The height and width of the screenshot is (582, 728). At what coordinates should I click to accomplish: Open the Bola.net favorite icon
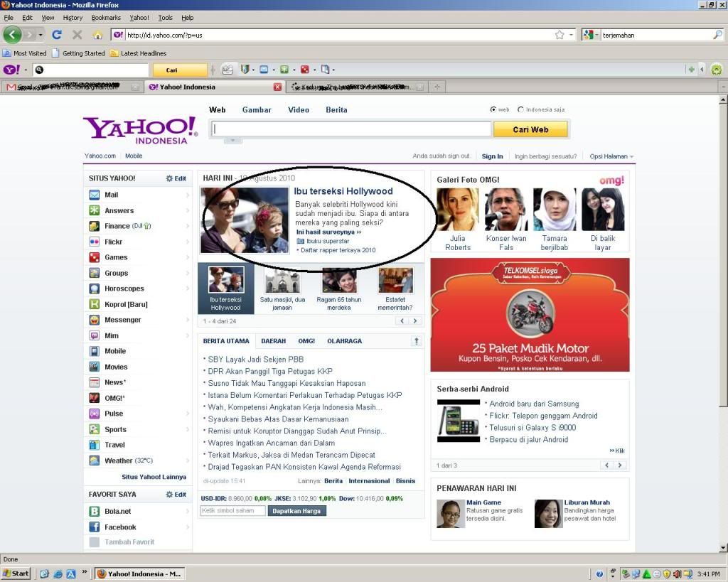point(95,511)
